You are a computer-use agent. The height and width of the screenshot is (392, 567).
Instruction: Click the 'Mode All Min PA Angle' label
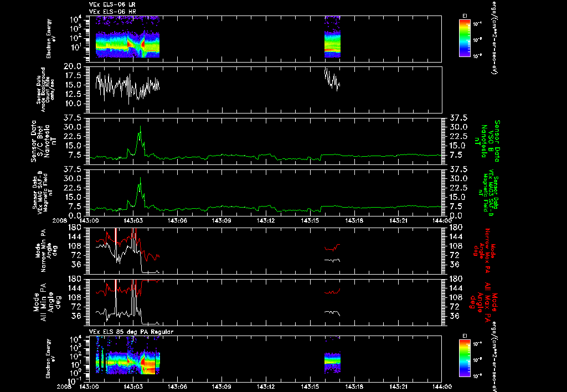click(x=47, y=302)
